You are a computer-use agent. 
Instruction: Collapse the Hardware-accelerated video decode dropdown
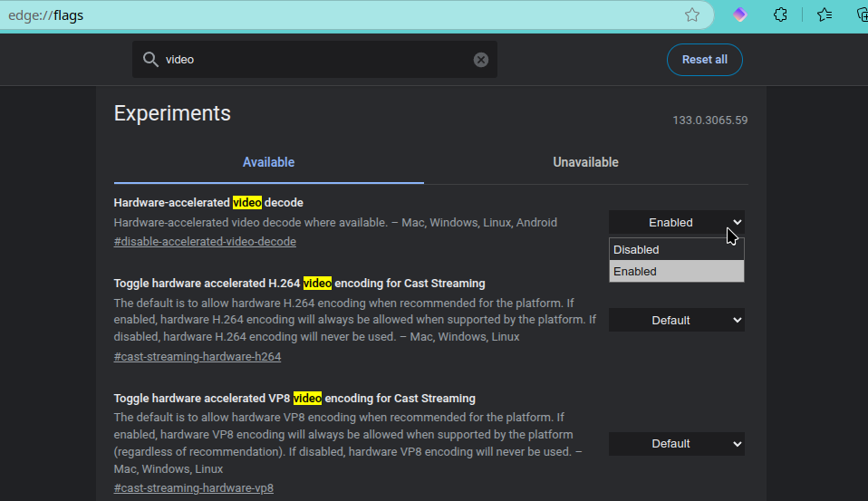(x=676, y=222)
